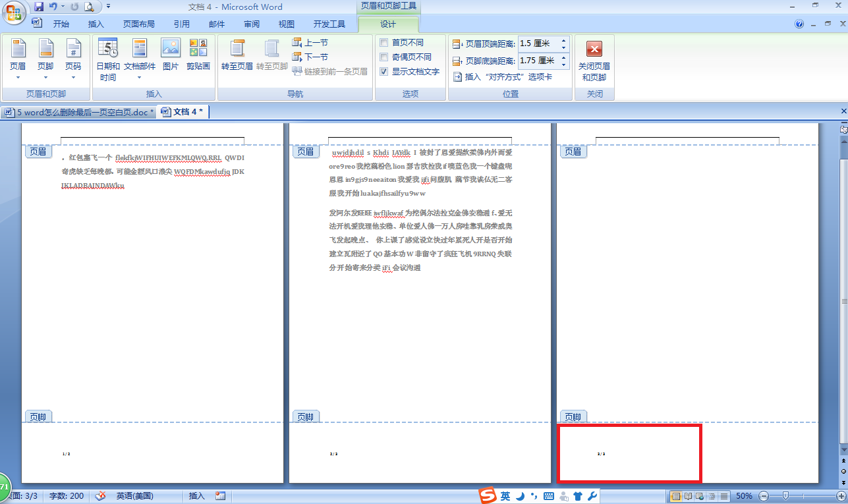This screenshot has height=504, width=848.
Task: Insert a Picture into the header
Action: [x=170, y=59]
